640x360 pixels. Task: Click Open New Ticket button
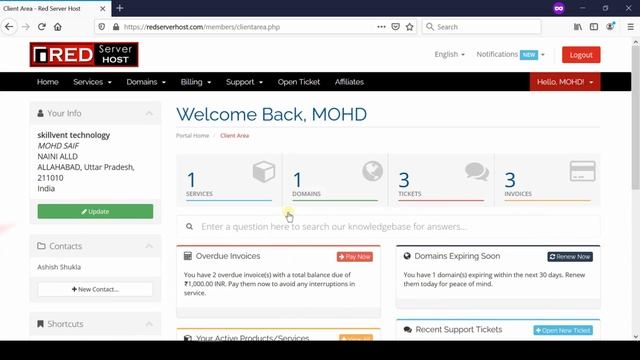pos(563,330)
